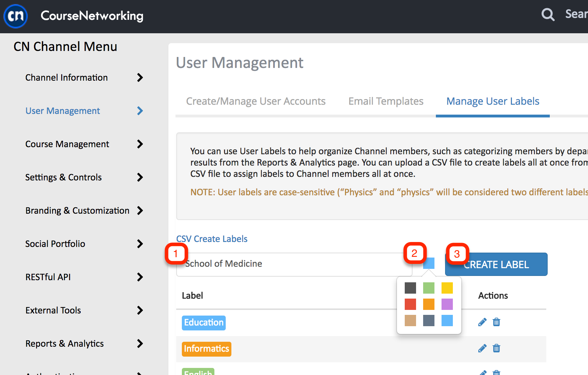
Task: Expand Settings & Controls chevron
Action: click(140, 177)
